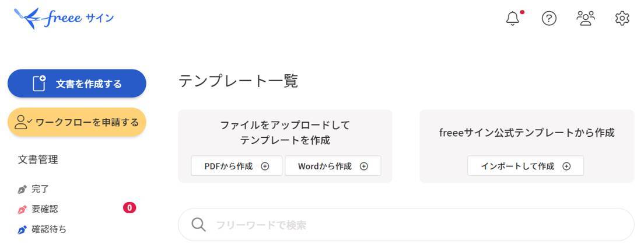Click the 文書管理 section heading
Screen dimensions: 644x243
(x=38, y=159)
